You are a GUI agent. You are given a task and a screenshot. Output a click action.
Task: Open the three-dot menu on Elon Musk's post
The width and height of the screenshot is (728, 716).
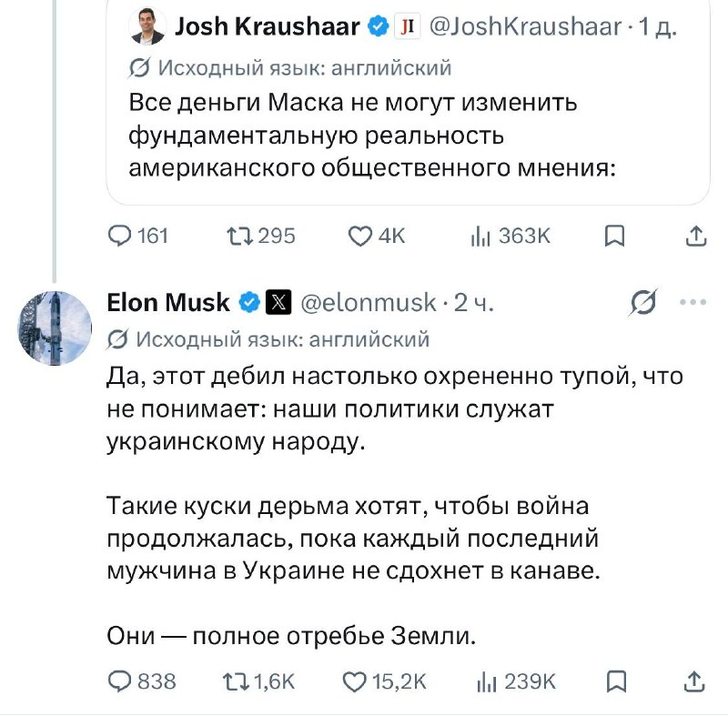pyautogui.click(x=693, y=303)
